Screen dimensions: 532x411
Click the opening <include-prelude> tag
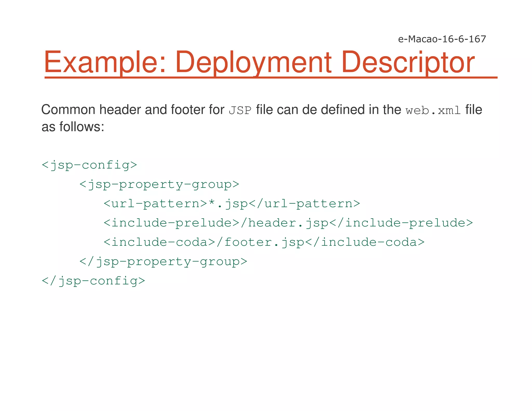[171, 223]
